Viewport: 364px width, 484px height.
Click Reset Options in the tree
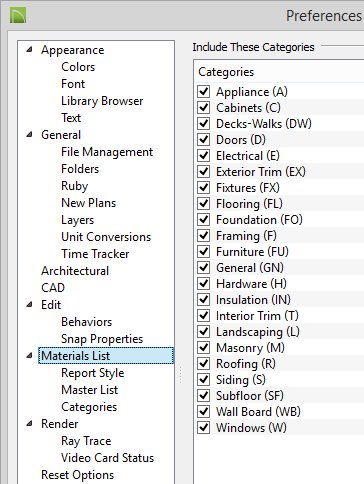tap(77, 475)
